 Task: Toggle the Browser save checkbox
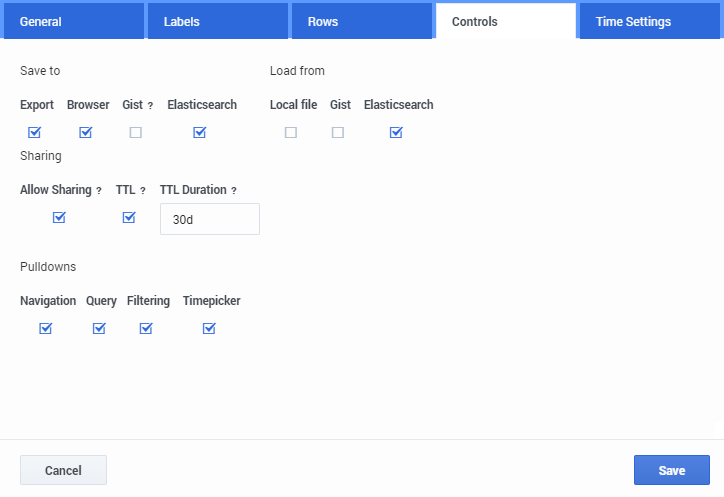[x=86, y=132]
